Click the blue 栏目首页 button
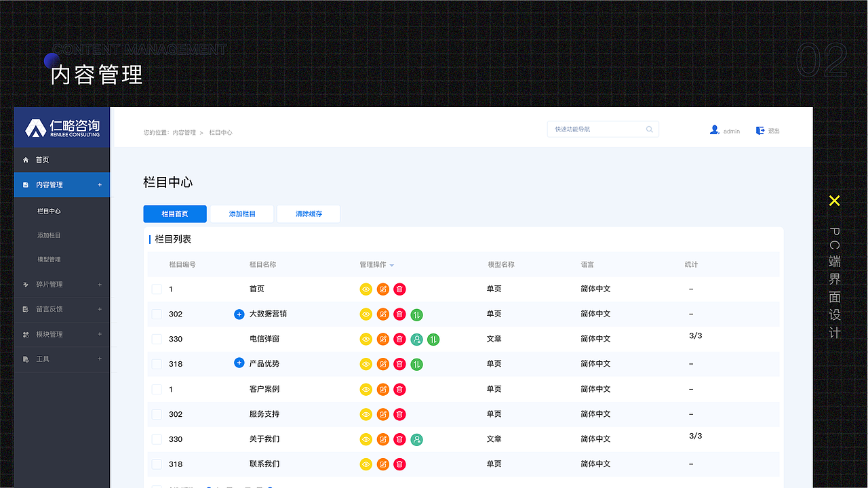 (x=175, y=214)
